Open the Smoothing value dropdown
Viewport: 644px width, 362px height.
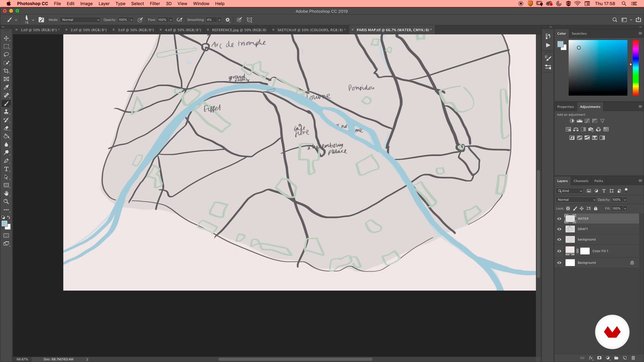219,20
